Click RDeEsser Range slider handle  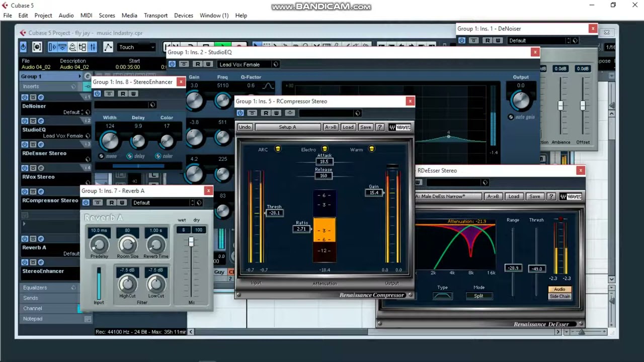click(513, 268)
